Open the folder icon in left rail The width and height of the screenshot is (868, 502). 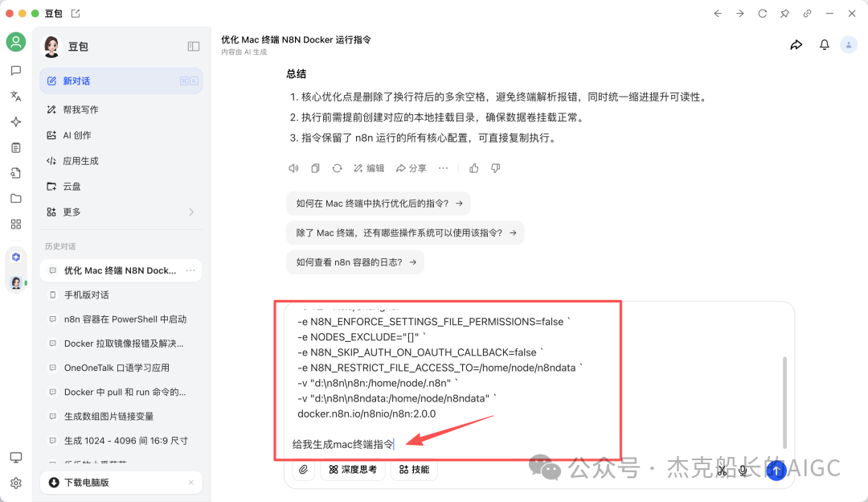15,199
